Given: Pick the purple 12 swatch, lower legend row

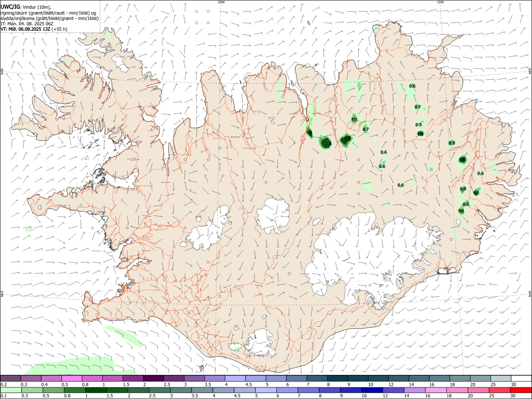Looking at the screenshot, I should tap(394, 390).
